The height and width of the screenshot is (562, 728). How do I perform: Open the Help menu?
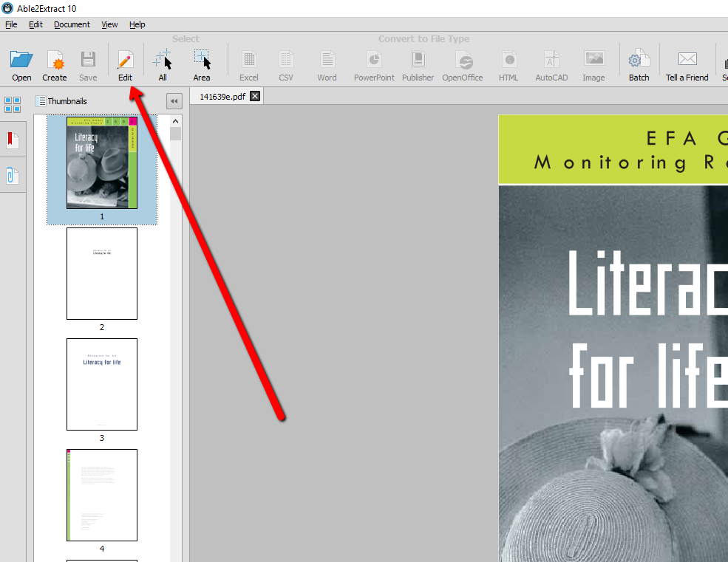pos(137,24)
